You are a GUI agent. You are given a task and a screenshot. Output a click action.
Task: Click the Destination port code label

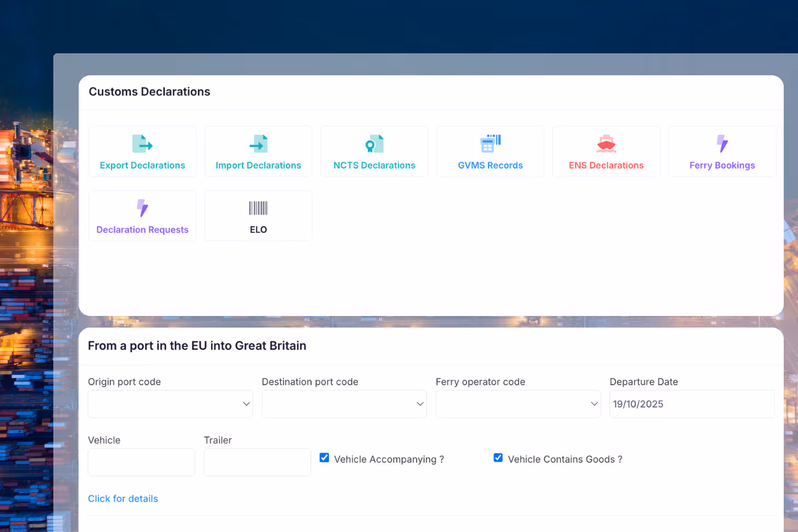coord(310,382)
